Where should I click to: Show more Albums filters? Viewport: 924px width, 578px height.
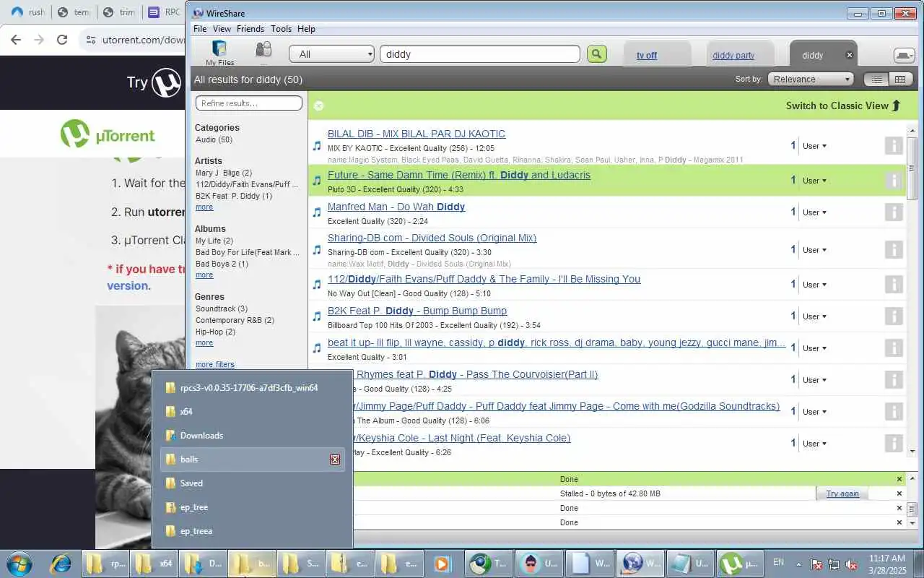tap(204, 275)
